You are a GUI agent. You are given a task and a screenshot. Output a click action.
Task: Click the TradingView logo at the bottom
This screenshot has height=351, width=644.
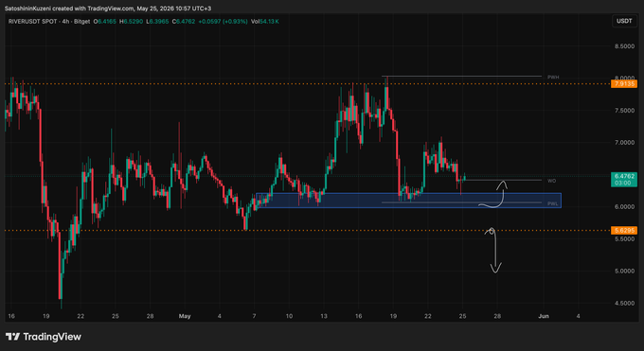pos(44,337)
